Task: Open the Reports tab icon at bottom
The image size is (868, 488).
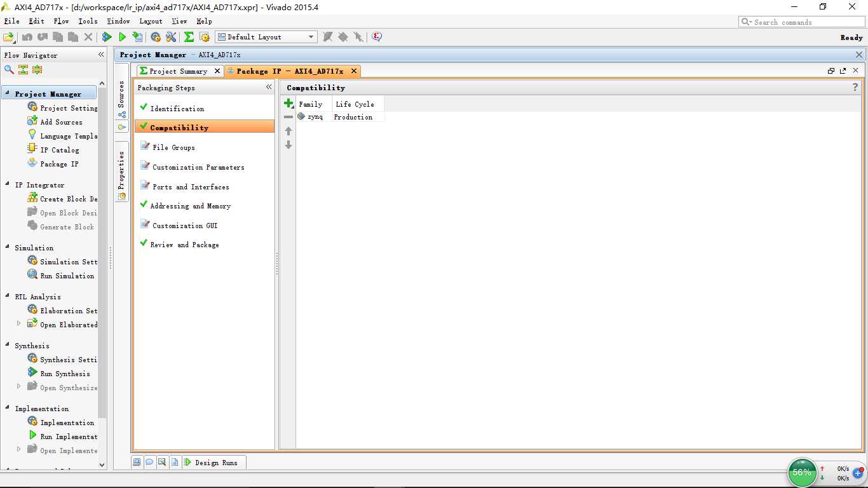Action: [x=175, y=462]
